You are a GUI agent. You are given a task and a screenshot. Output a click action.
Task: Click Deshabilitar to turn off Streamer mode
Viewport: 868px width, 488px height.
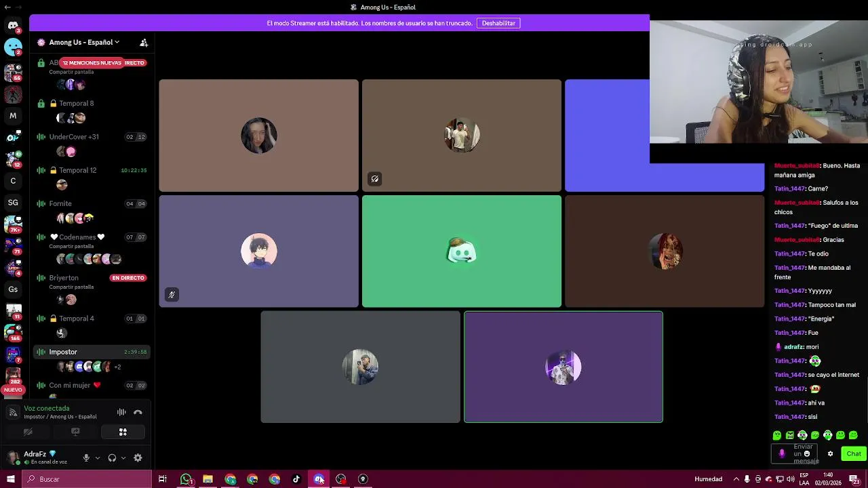[498, 23]
